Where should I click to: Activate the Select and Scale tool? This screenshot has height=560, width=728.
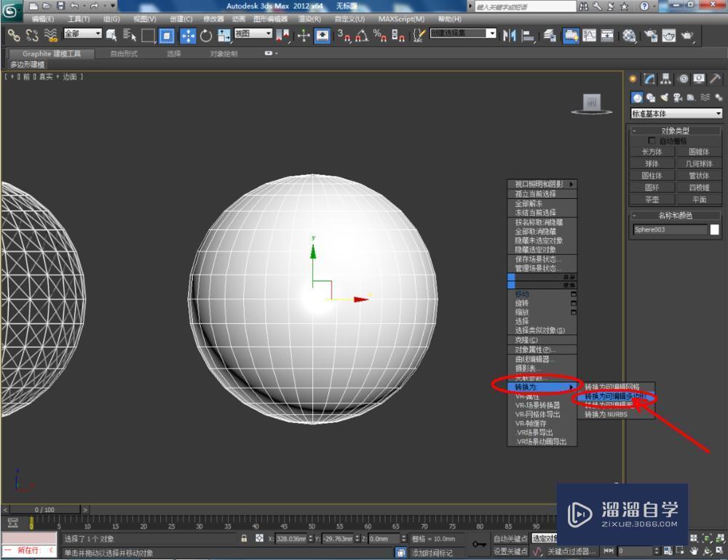tap(225, 34)
